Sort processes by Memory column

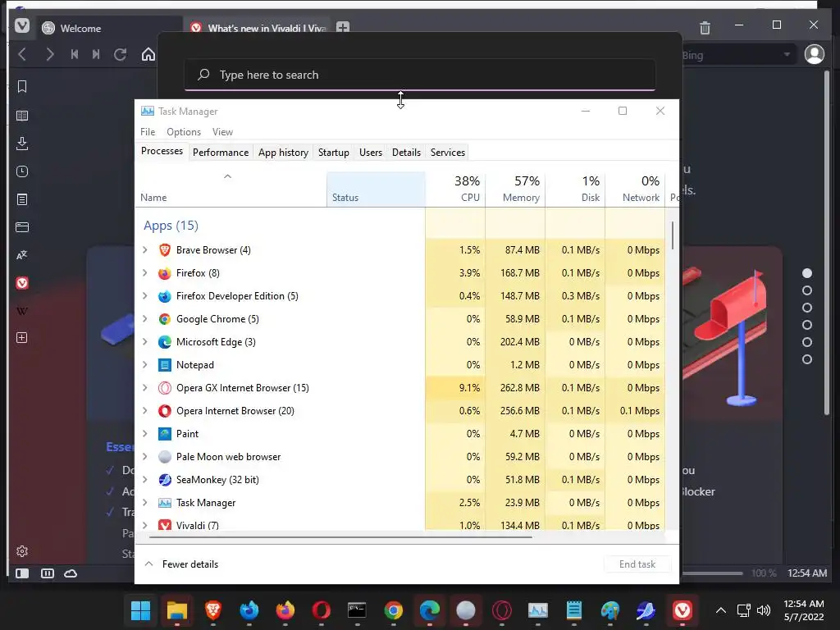[515, 189]
